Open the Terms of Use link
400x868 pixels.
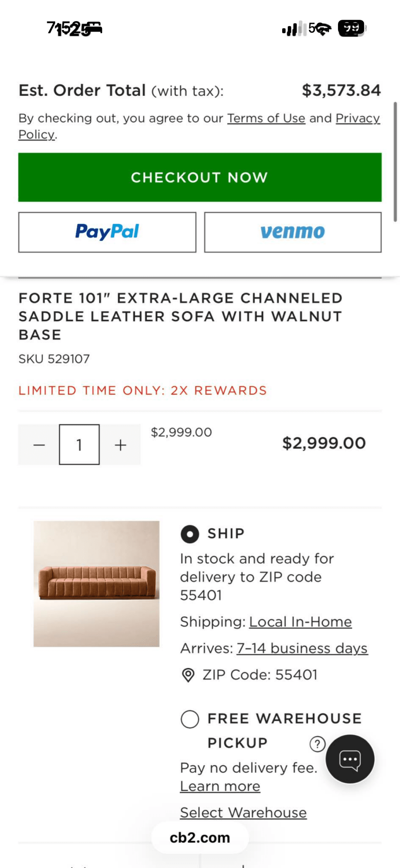266,118
